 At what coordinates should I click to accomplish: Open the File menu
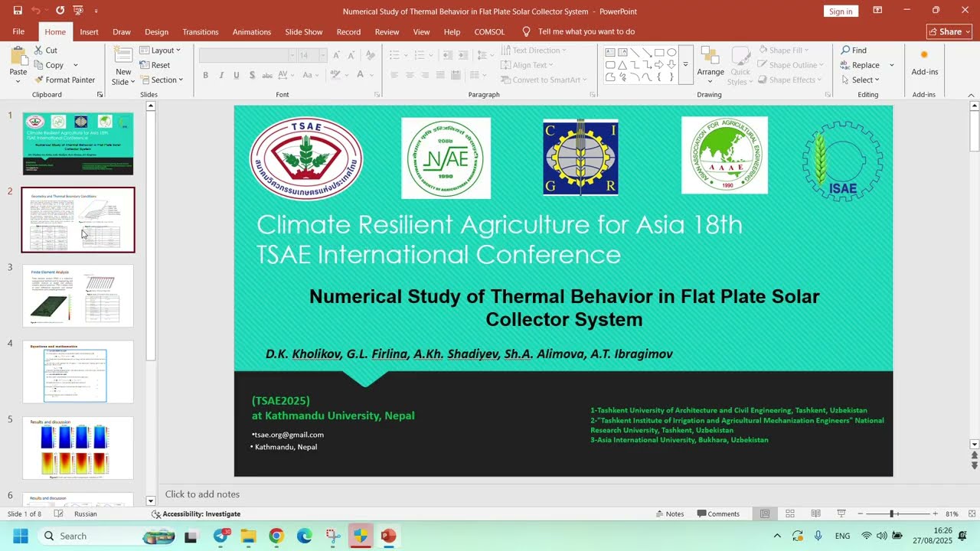click(18, 32)
